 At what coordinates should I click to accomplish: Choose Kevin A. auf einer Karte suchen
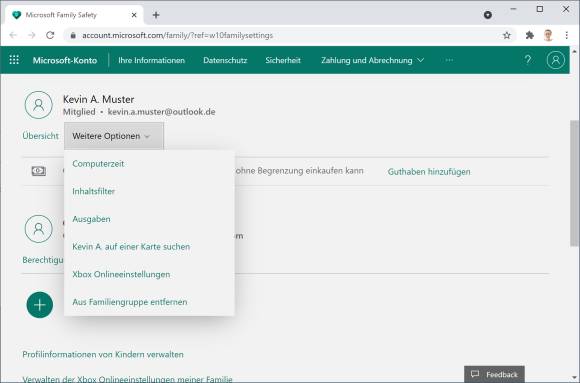[x=131, y=246]
